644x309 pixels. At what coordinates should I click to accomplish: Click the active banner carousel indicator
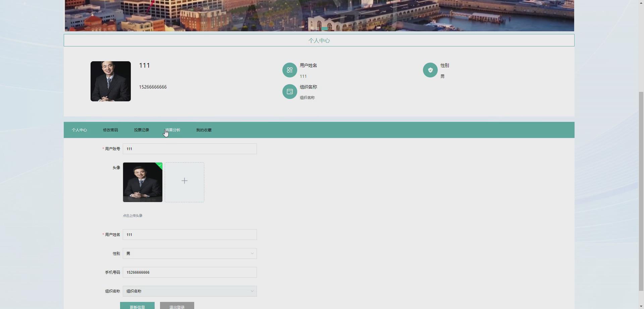coord(325,29)
